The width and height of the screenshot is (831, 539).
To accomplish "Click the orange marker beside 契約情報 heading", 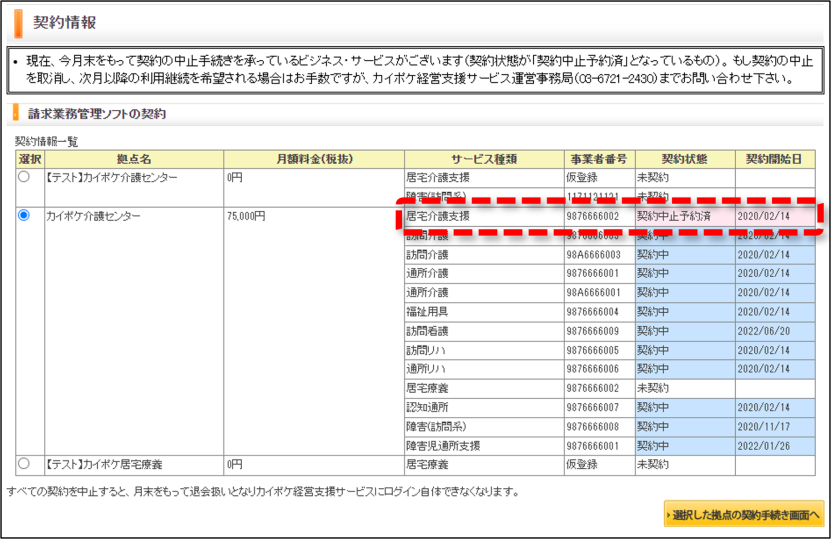I will tap(18, 23).
